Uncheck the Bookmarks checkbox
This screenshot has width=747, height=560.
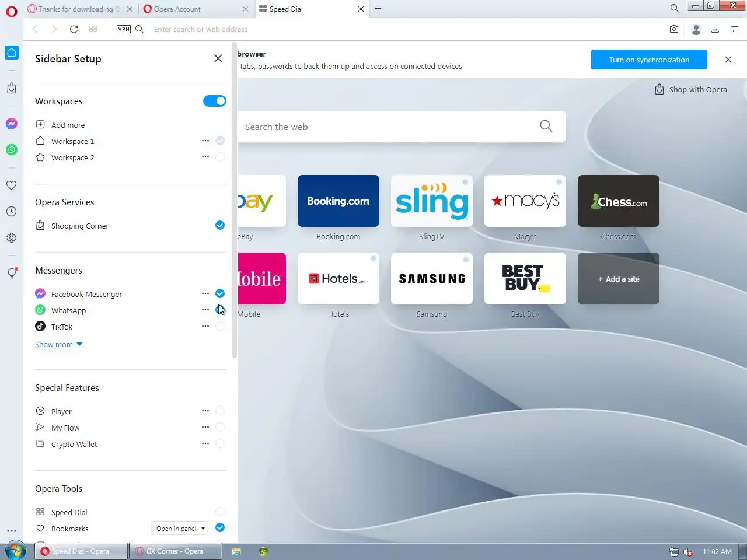point(220,527)
